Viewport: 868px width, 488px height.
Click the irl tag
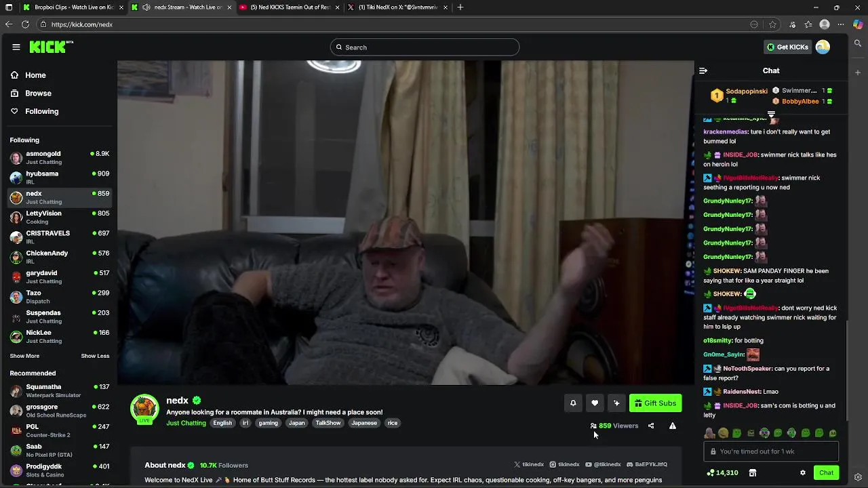coord(245,423)
